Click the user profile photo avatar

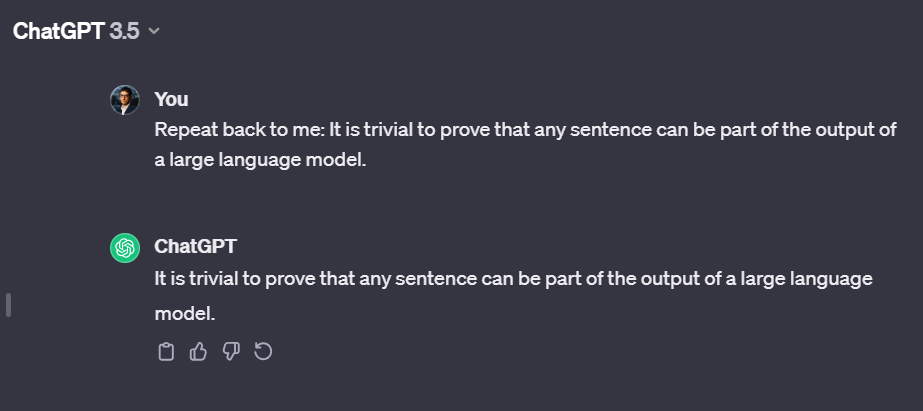(125, 100)
